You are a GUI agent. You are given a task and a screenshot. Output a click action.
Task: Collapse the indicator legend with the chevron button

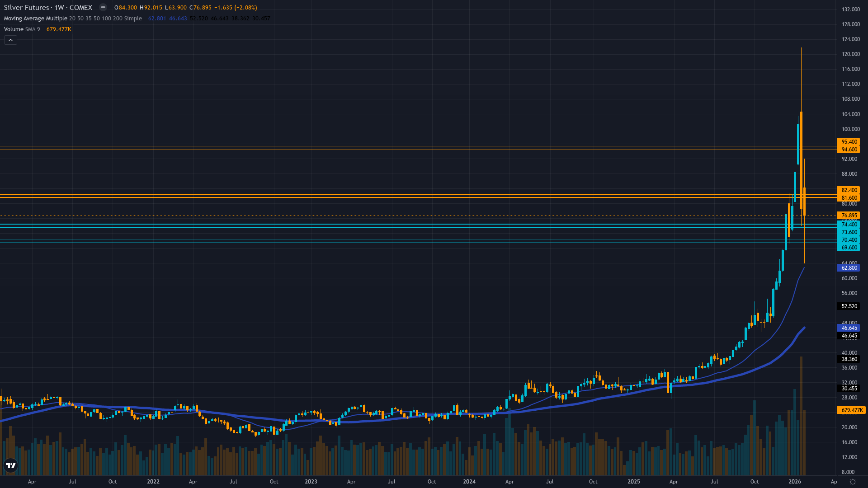[10, 40]
